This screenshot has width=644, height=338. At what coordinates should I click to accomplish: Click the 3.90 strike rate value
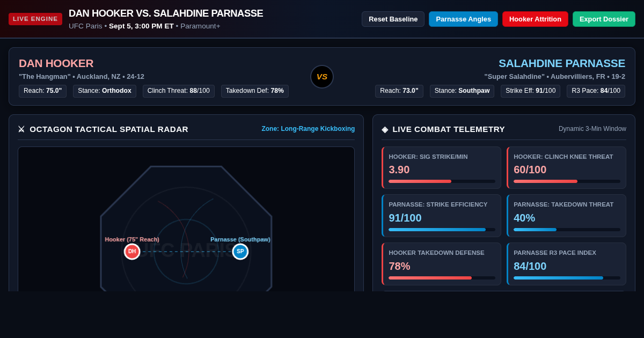(x=399, y=170)
